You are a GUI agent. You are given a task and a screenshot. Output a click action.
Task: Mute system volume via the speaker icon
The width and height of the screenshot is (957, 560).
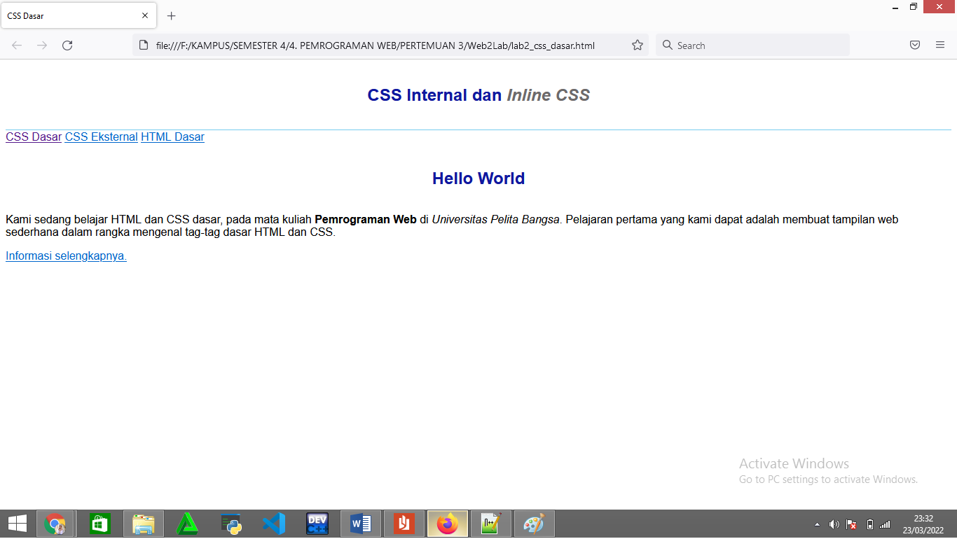coord(834,524)
